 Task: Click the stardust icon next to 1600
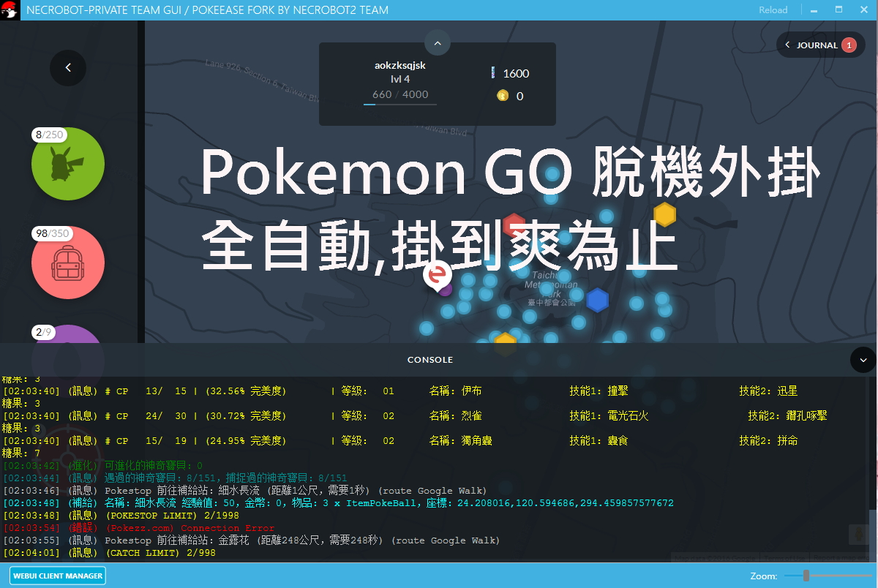coord(492,72)
